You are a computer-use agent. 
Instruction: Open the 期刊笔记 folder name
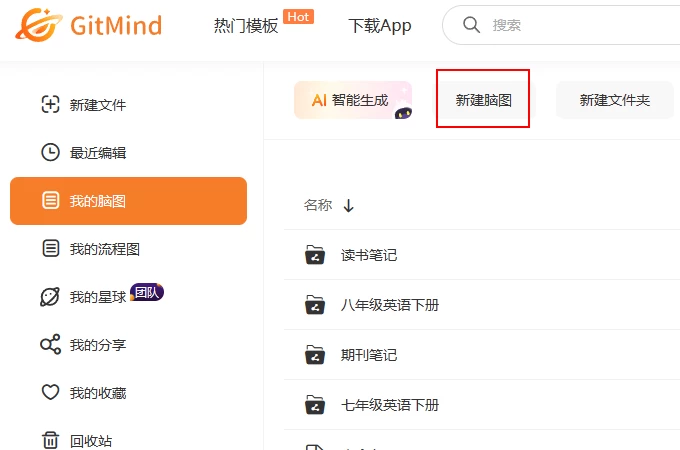[x=369, y=355]
